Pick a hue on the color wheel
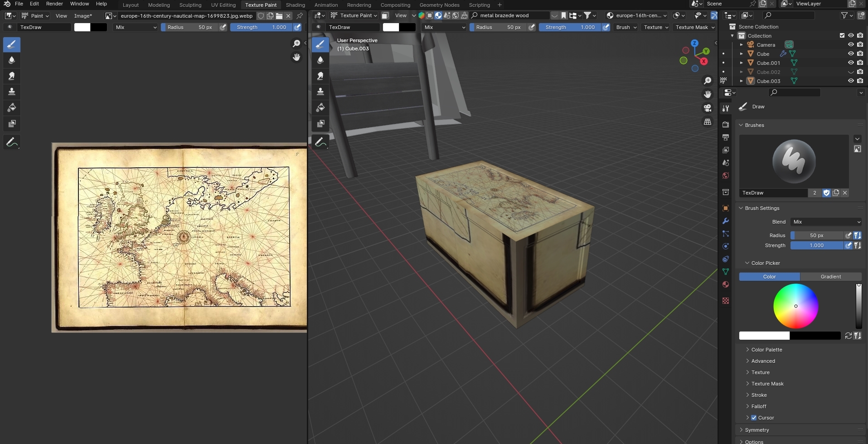The height and width of the screenshot is (444, 868). [795, 306]
